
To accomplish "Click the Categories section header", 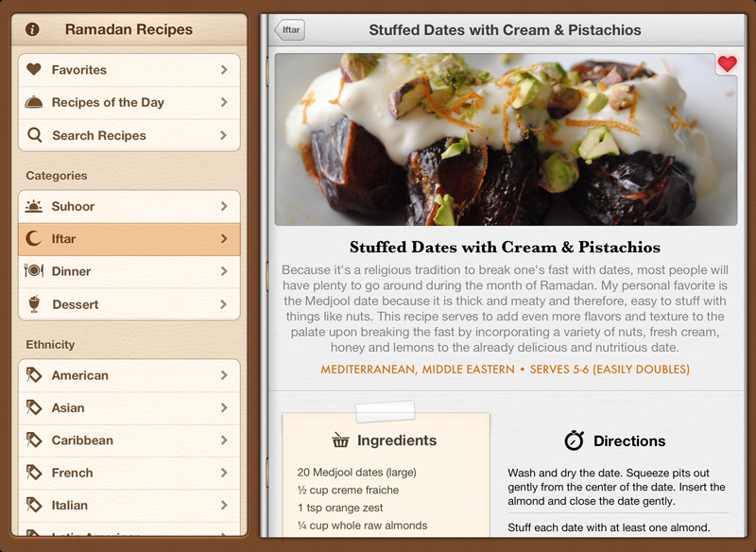I will (x=57, y=176).
